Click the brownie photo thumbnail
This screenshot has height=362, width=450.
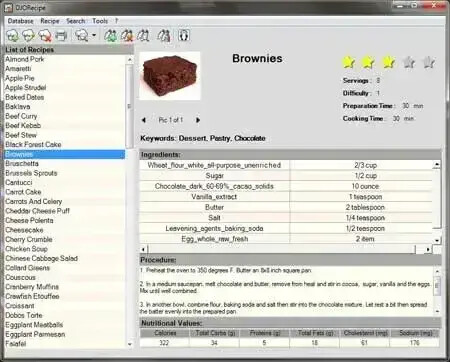tap(170, 76)
